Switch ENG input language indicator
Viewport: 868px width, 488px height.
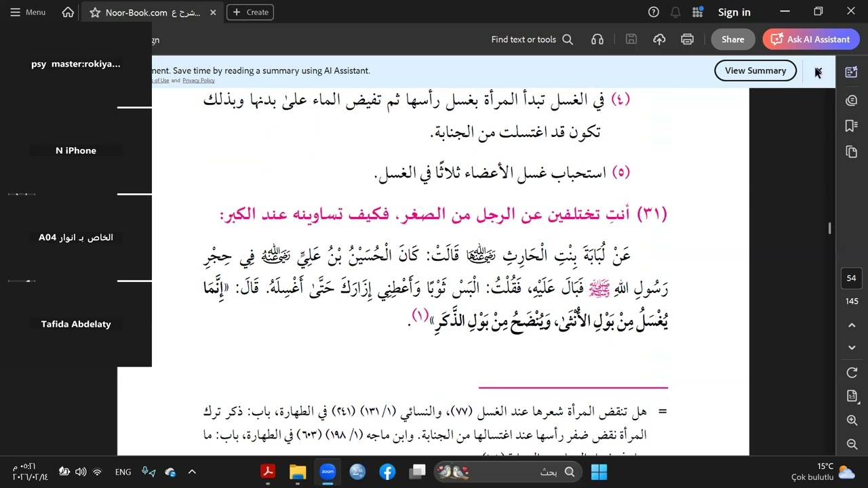click(x=123, y=472)
